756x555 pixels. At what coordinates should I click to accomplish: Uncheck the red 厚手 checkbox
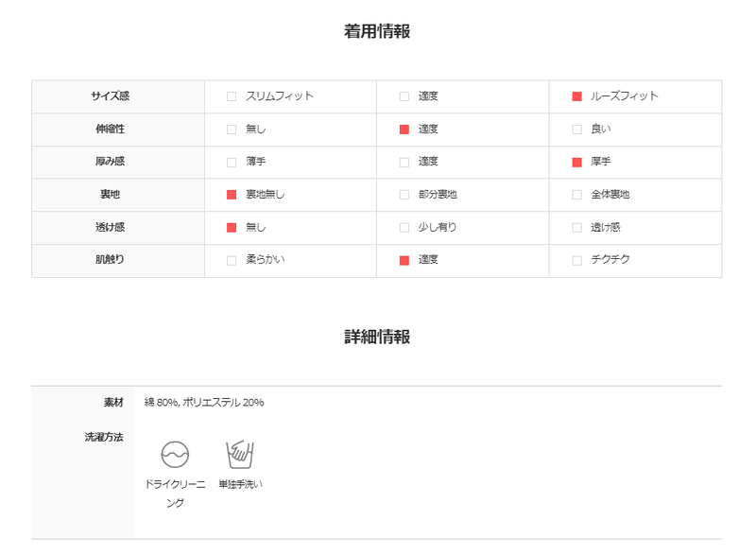[576, 162]
